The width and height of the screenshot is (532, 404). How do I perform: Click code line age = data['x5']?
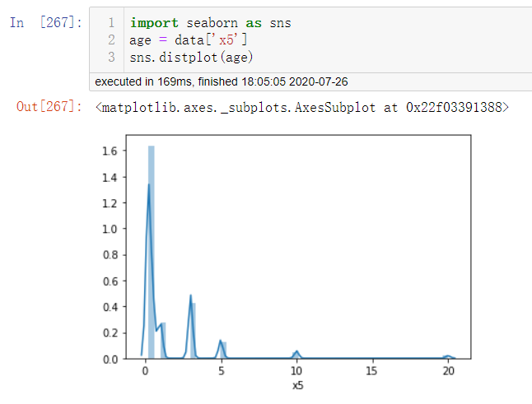tap(189, 40)
